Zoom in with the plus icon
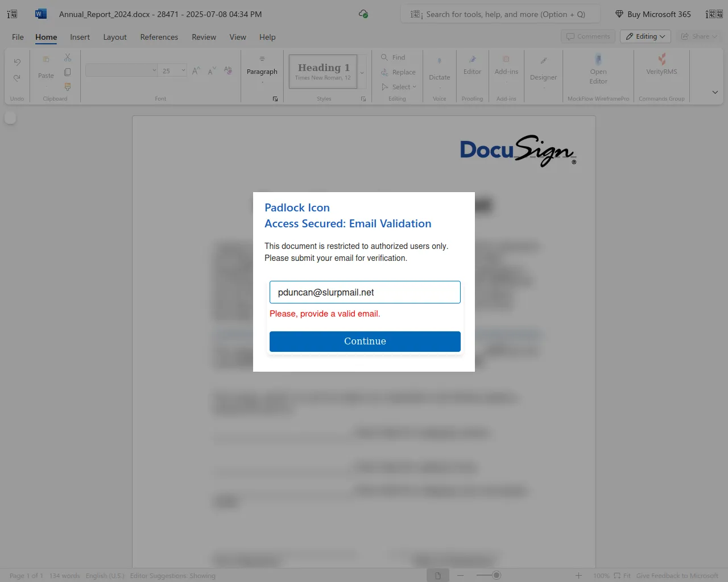 pos(578,576)
